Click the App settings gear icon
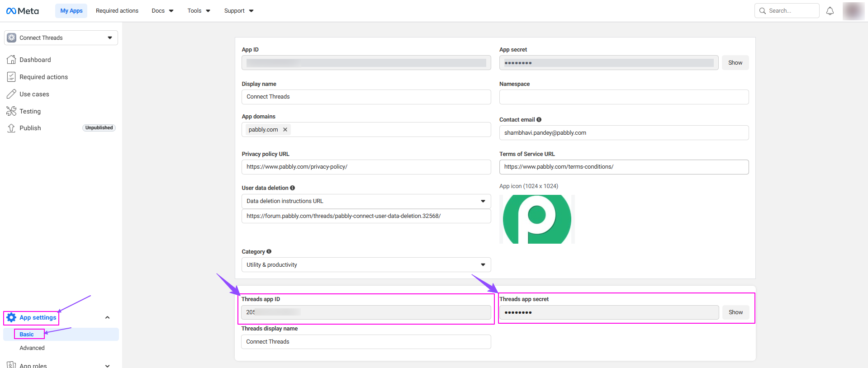Viewport: 868px width, 368px height. coord(11,318)
